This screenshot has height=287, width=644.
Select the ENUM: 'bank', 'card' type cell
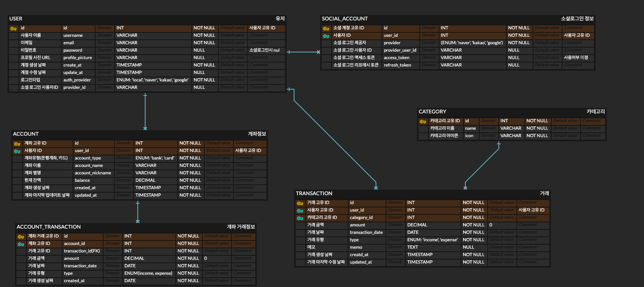click(156, 158)
